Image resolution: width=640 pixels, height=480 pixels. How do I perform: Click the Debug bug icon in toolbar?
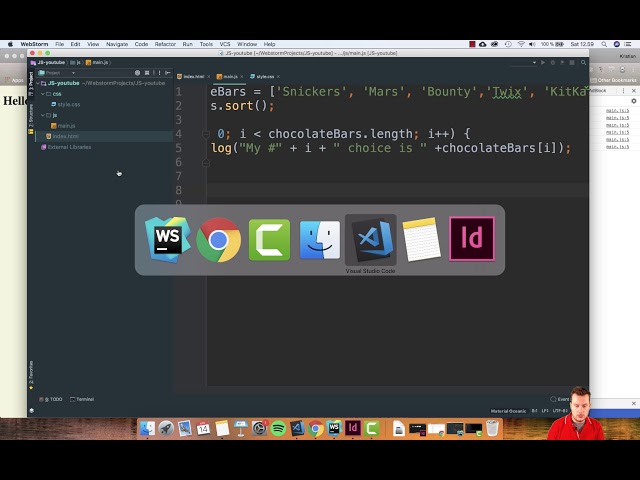[553, 62]
